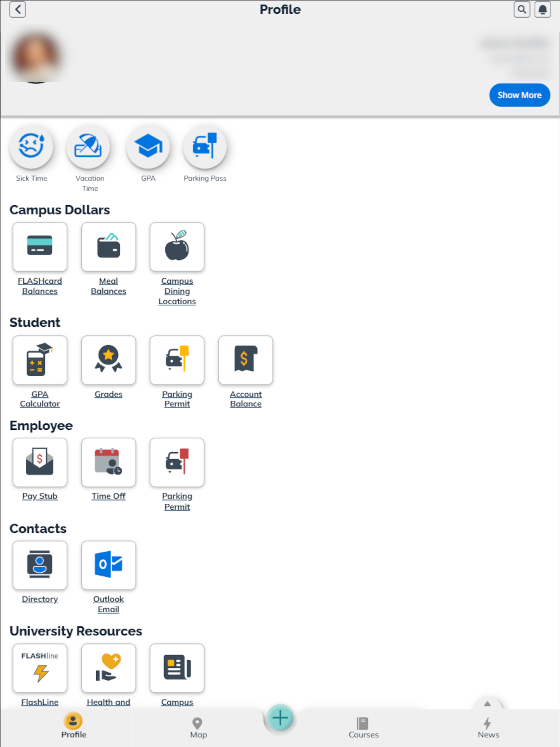This screenshot has height=747, width=560.
Task: Switch to the Courses tab
Action: [x=363, y=728]
